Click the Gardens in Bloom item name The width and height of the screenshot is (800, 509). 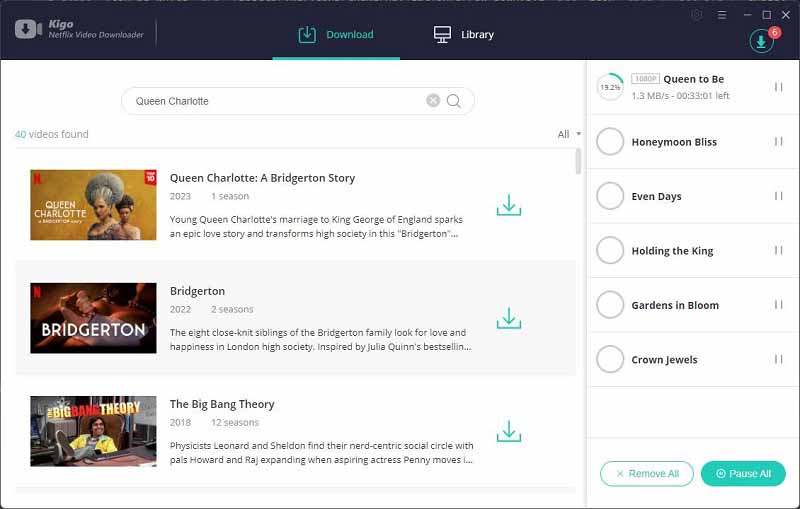pyautogui.click(x=675, y=306)
